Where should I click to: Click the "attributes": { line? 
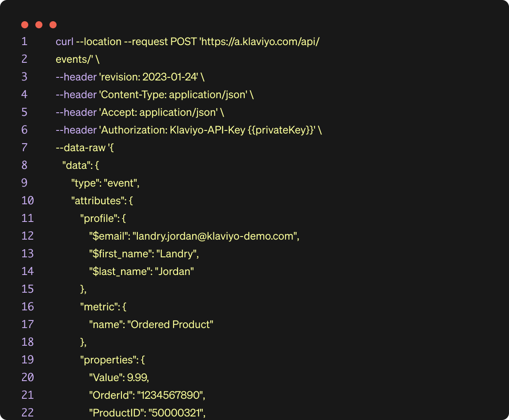pos(102,201)
